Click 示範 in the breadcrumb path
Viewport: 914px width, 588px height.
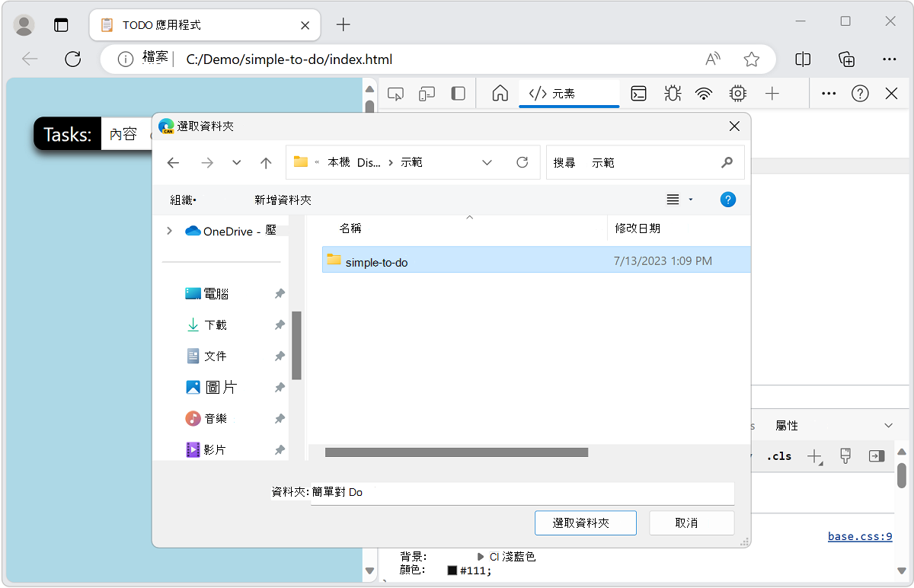(x=411, y=163)
